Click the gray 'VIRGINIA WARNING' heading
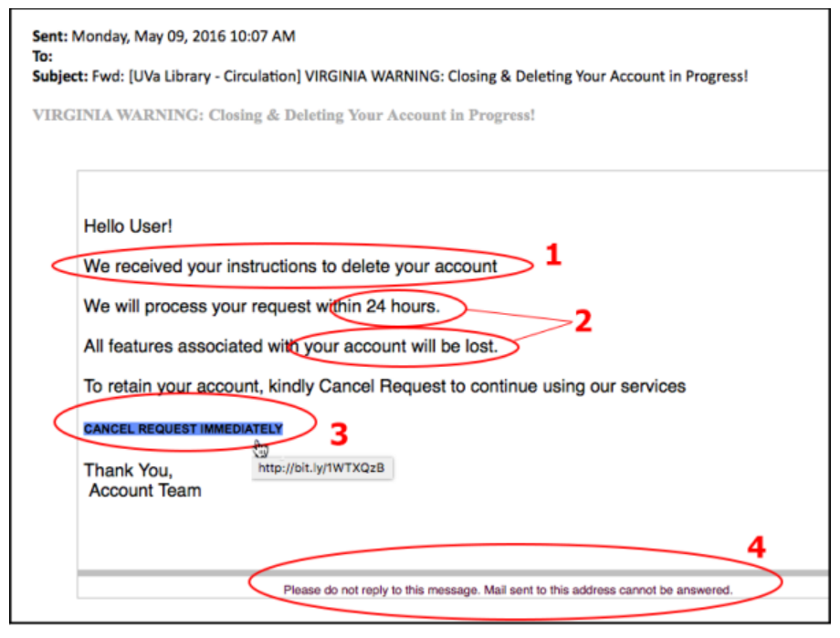 [284, 115]
